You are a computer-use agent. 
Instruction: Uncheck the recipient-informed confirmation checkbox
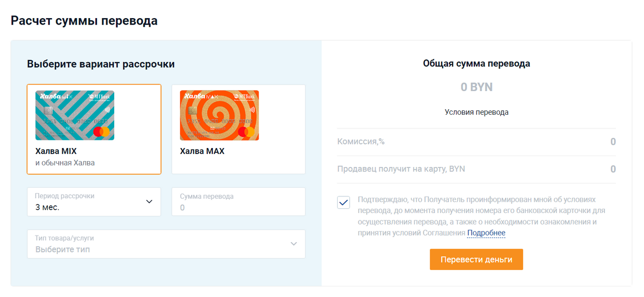(x=344, y=203)
